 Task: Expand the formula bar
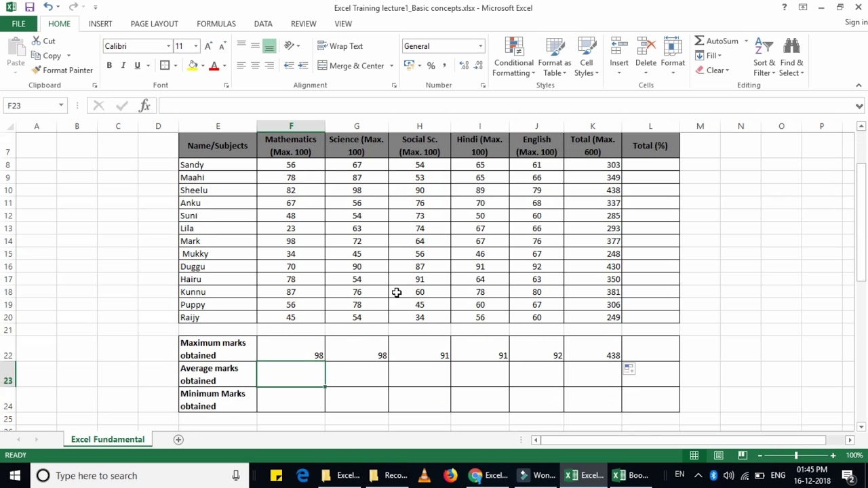(x=859, y=106)
